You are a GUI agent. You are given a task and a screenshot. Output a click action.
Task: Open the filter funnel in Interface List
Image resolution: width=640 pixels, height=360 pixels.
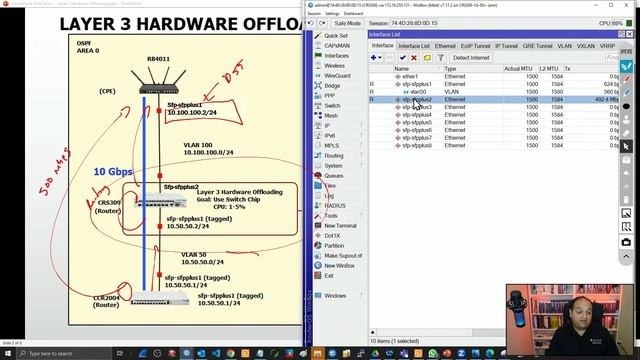click(441, 58)
